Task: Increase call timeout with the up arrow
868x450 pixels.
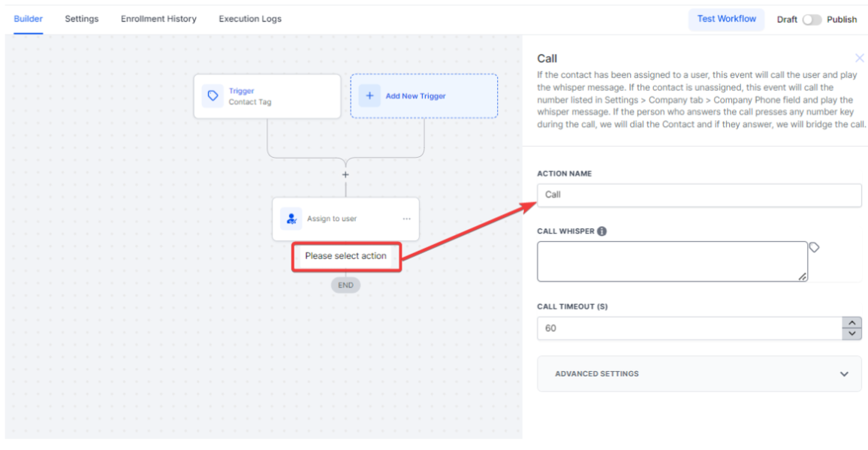Action: 851,323
